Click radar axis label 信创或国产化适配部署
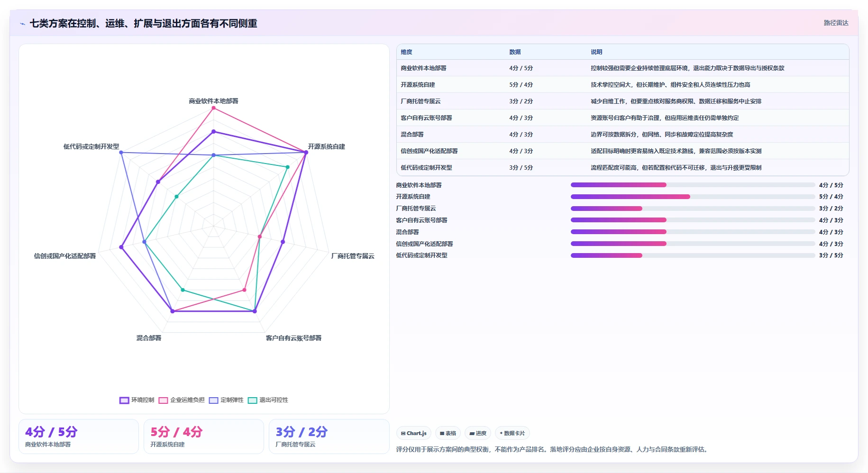The height and width of the screenshot is (473, 868). pyautogui.click(x=65, y=256)
